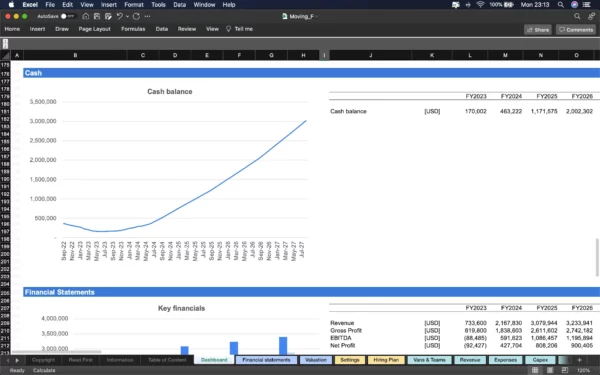Click the Save As edit icon
600x375 pixels.
(108, 16)
